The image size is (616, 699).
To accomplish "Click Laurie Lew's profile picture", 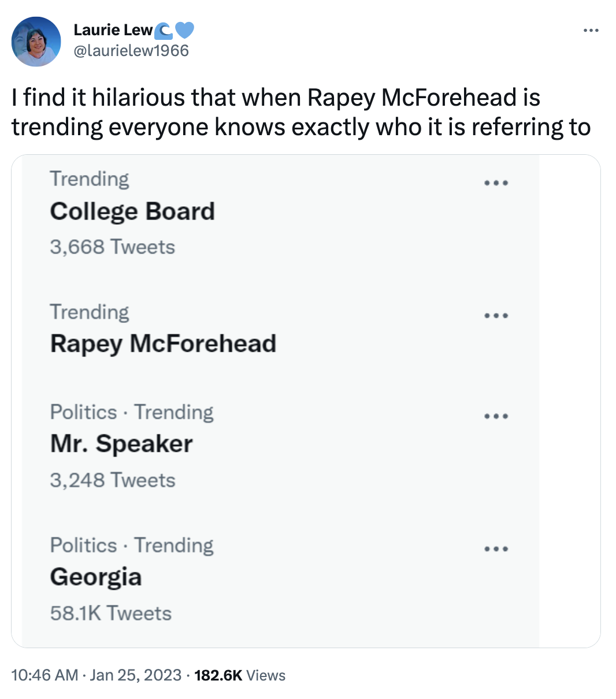I will tap(36, 41).
